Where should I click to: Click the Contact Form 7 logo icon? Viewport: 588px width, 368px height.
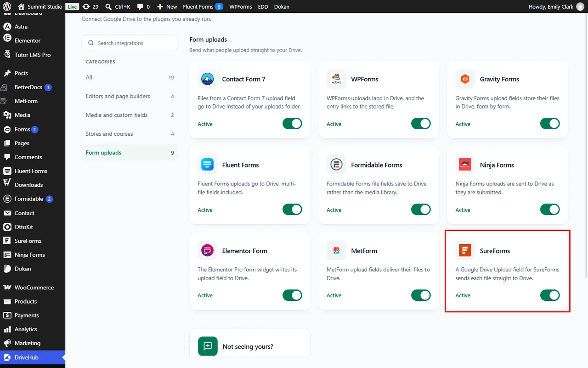208,79
